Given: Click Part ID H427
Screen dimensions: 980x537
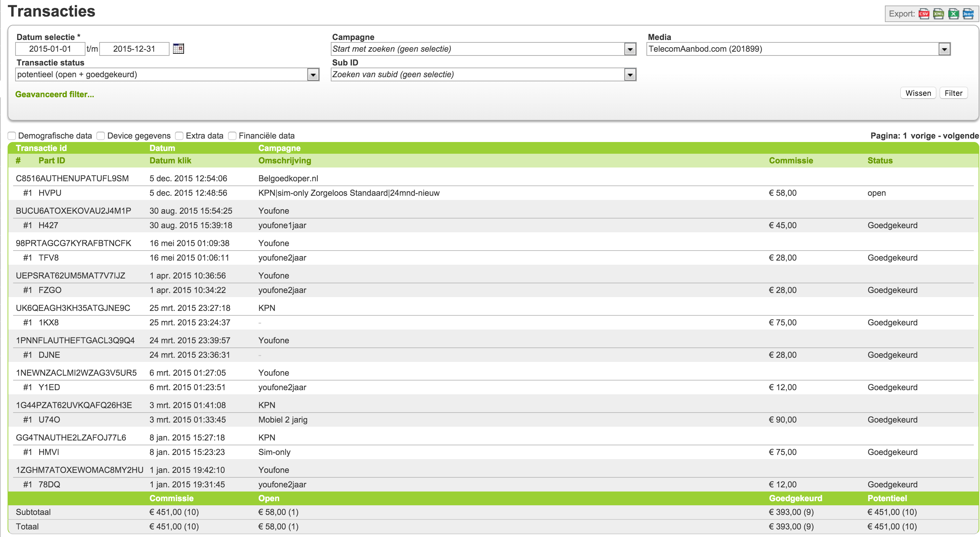Looking at the screenshot, I should [x=48, y=225].
